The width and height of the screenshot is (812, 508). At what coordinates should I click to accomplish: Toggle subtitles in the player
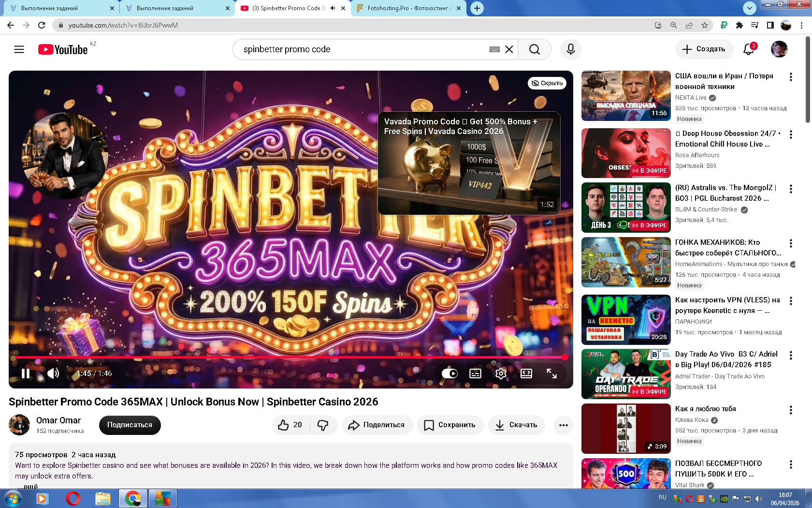(476, 374)
